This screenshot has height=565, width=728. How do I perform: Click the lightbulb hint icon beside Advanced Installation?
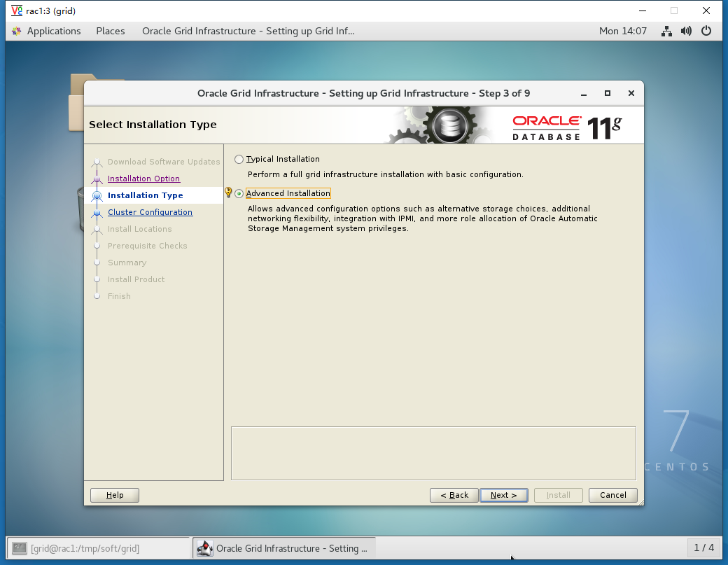click(x=228, y=193)
